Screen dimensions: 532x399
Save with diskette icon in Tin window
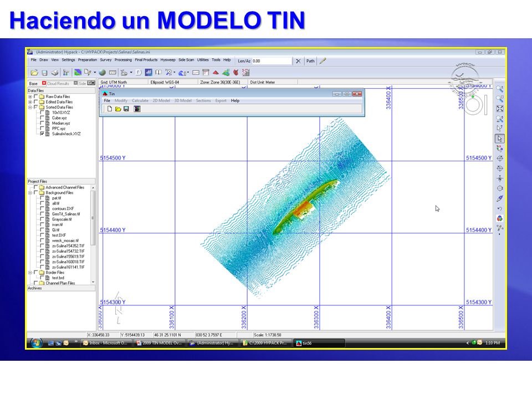point(126,109)
